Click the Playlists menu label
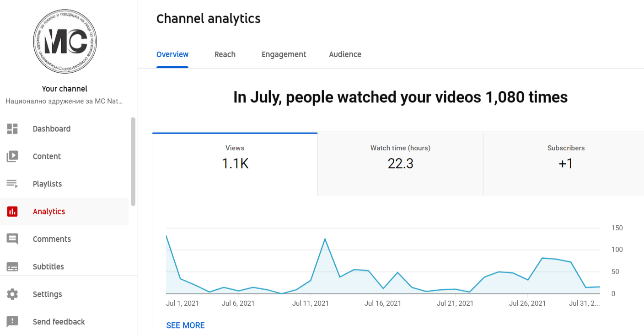This screenshot has width=644, height=335. click(47, 184)
